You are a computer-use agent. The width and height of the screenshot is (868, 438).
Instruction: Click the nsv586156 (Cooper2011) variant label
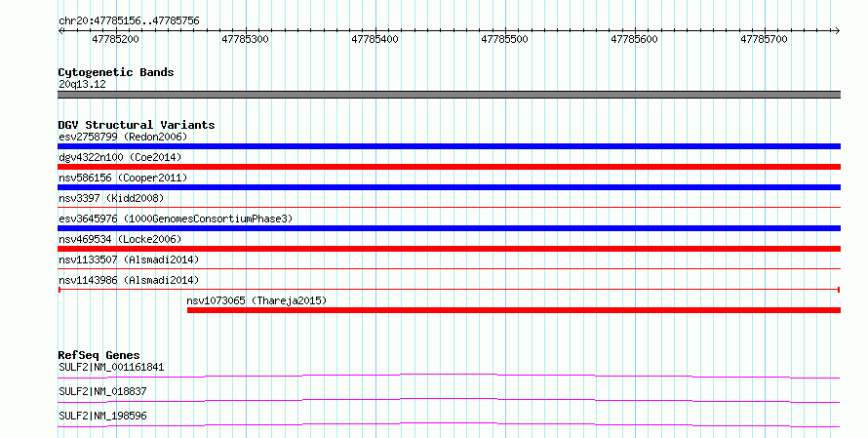pos(123,178)
